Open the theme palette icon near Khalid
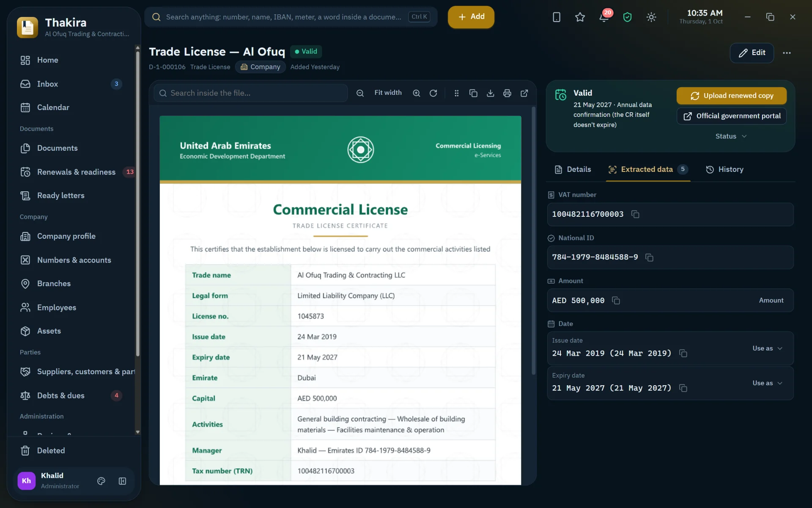 click(x=101, y=481)
